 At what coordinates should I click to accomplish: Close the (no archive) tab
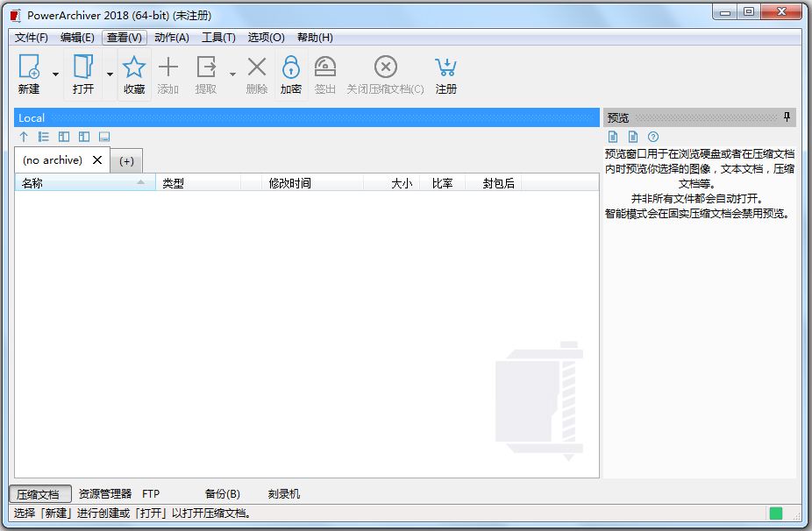96,160
